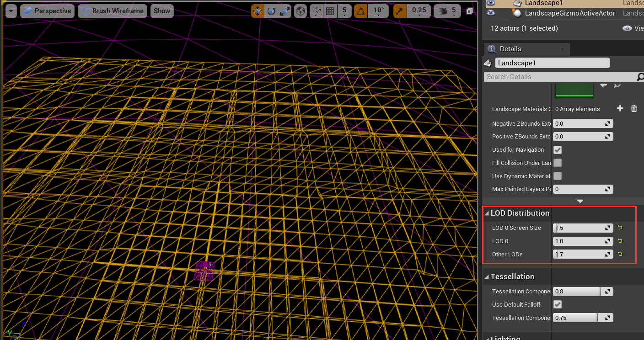Reset Other LODs to default
This screenshot has width=644, height=340.
click(620, 254)
